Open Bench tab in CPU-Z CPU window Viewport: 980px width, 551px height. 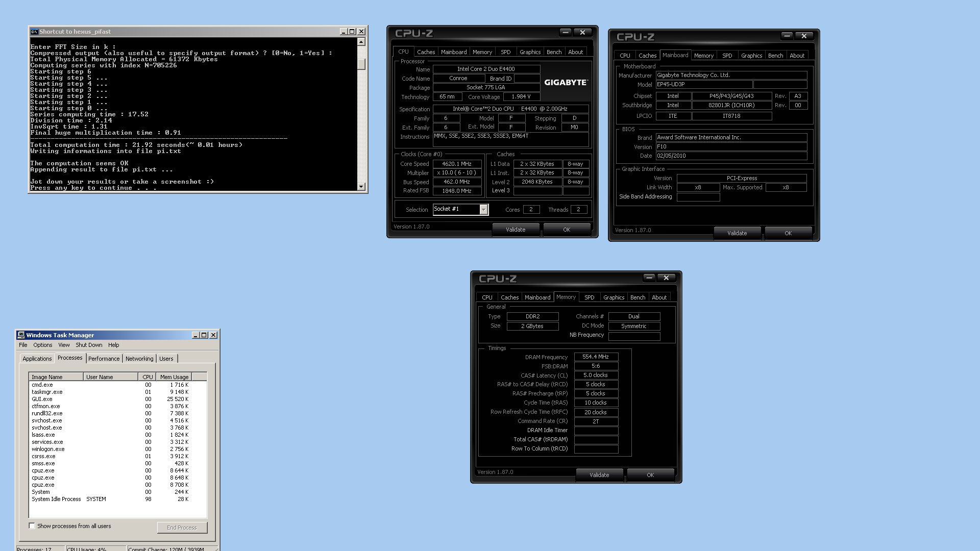[554, 52]
